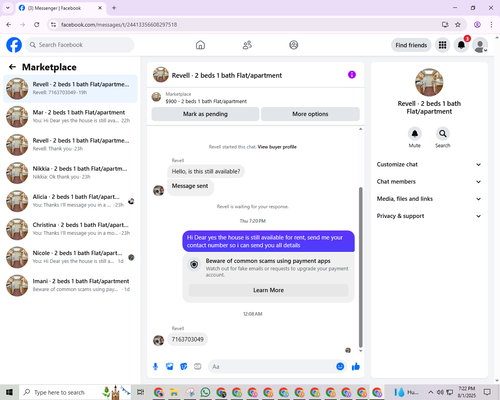This screenshot has width=500, height=400.
Task: Select the Messenger | Facebook tab
Action: pyautogui.click(x=60, y=8)
